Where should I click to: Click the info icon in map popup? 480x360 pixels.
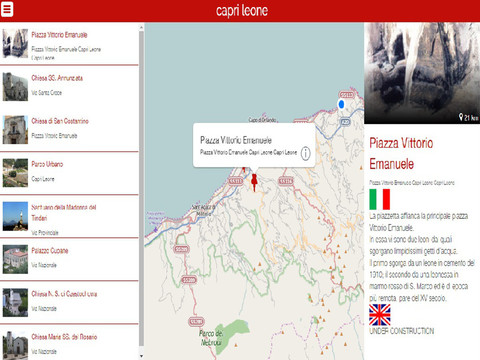point(305,153)
